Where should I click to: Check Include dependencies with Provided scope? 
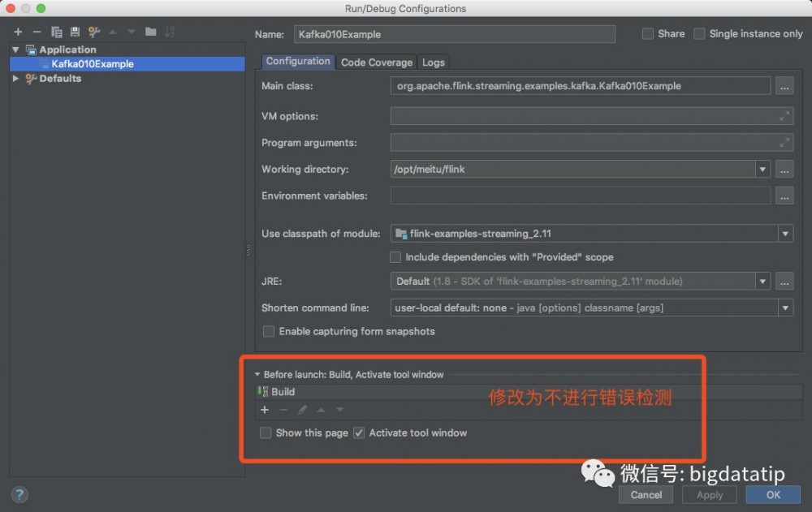point(395,257)
